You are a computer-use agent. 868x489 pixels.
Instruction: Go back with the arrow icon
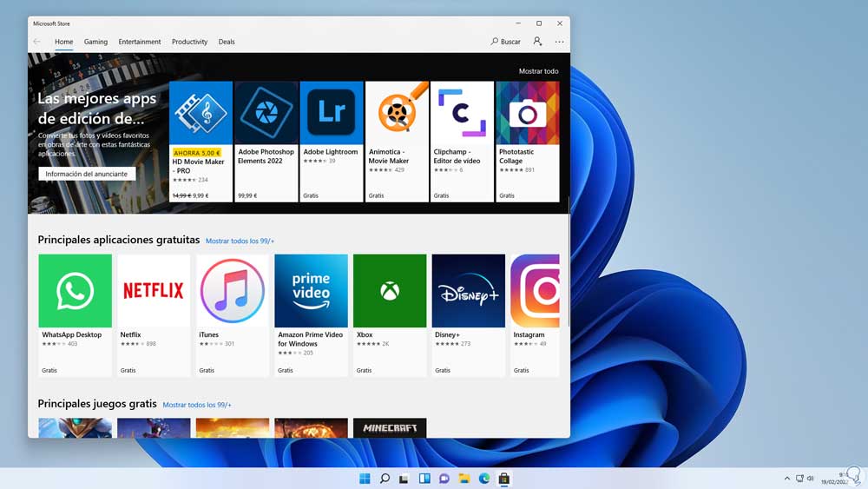pos(37,42)
